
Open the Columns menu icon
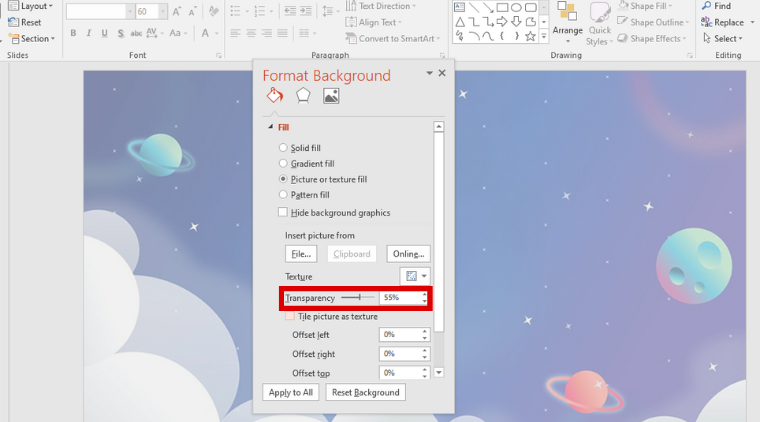[307, 33]
